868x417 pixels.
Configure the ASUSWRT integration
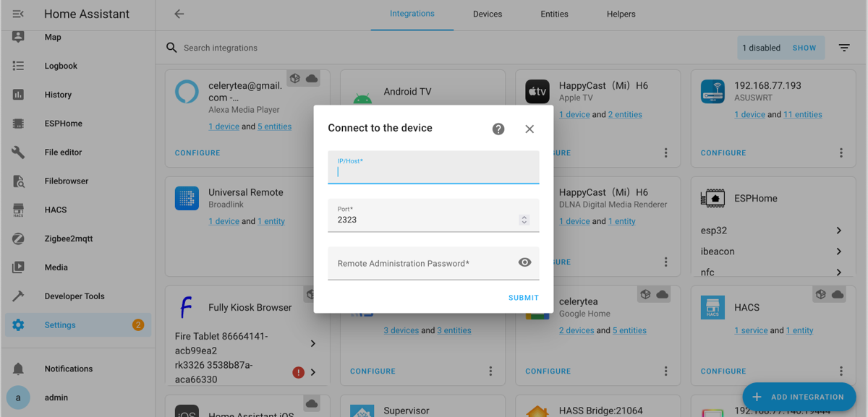pos(723,152)
